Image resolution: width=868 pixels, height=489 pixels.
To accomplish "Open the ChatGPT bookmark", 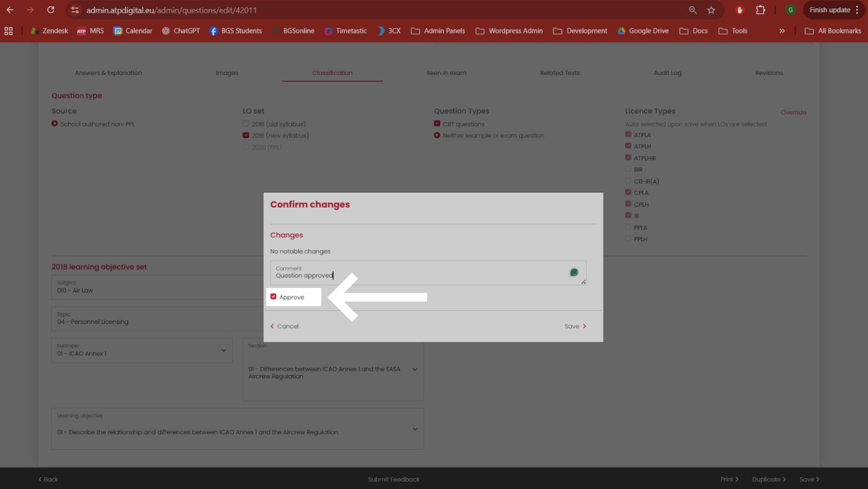I will [x=181, y=31].
